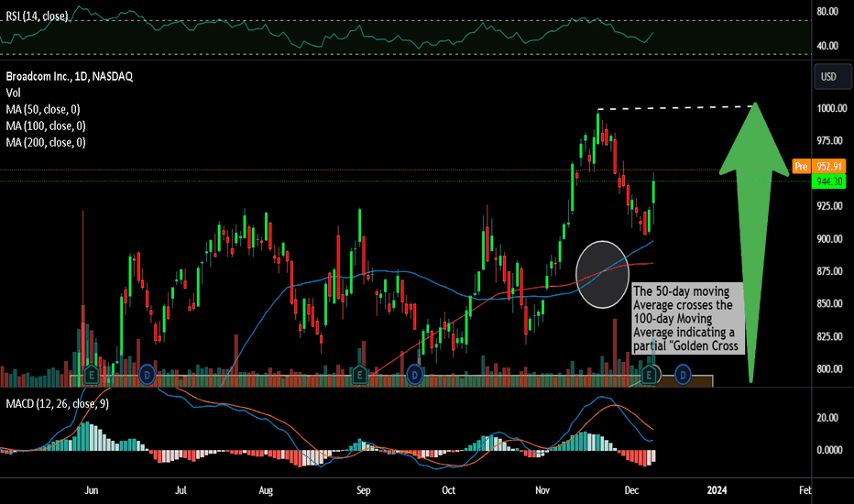Click the Oct label on time axis
This screenshot has height=504, width=854.
click(x=448, y=490)
